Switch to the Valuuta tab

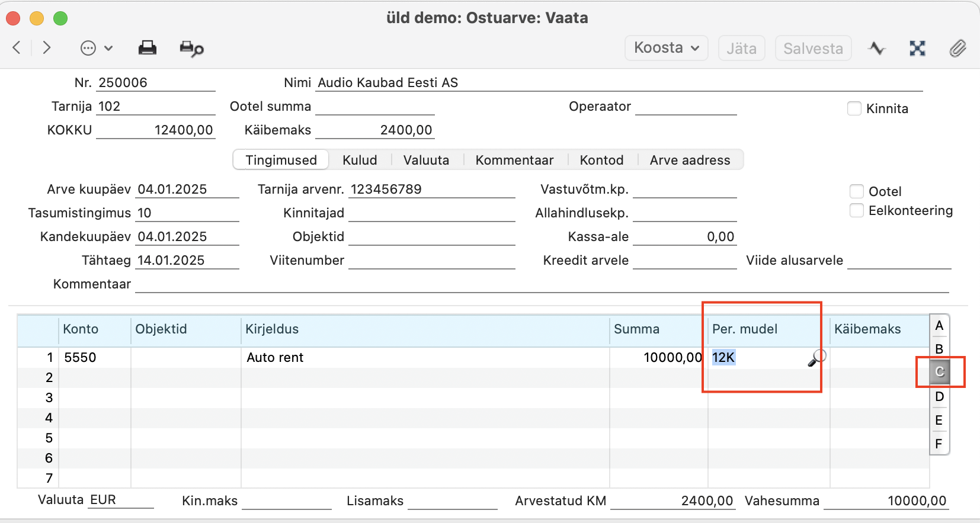tap(426, 160)
